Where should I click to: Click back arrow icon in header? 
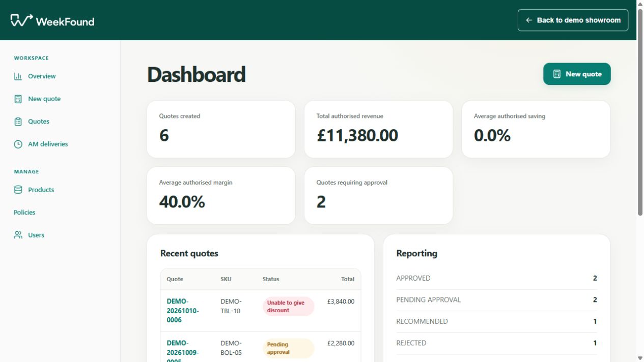(x=529, y=20)
